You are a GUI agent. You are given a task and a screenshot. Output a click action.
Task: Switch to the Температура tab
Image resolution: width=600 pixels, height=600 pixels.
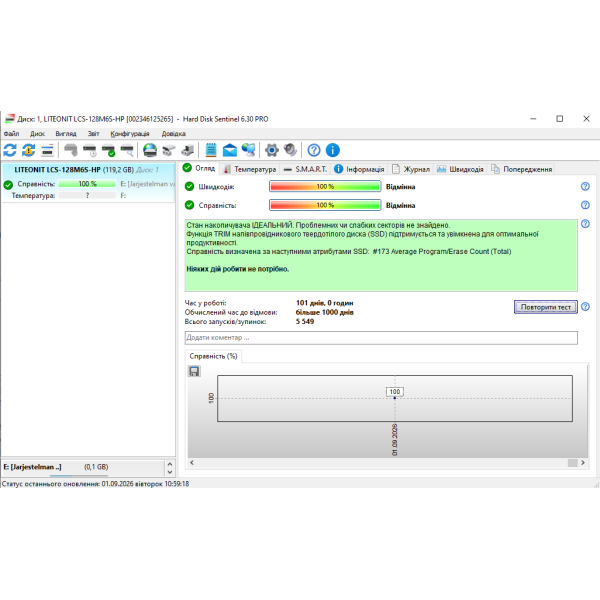coord(250,169)
